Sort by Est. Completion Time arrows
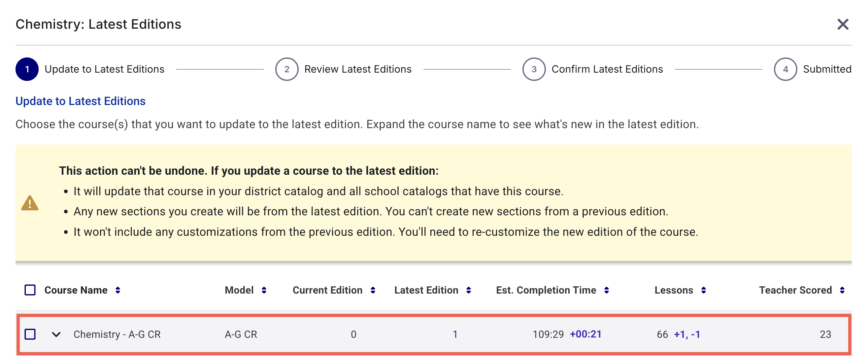The height and width of the screenshot is (356, 868). tap(607, 290)
